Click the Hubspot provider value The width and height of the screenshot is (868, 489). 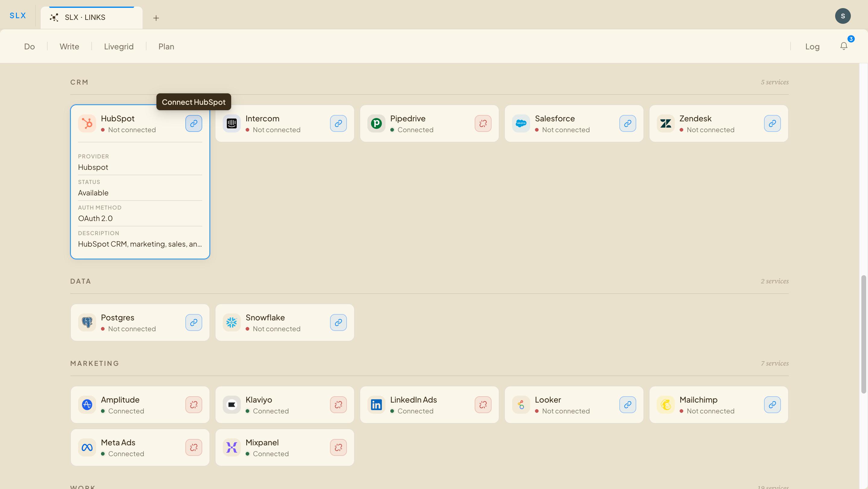click(93, 167)
